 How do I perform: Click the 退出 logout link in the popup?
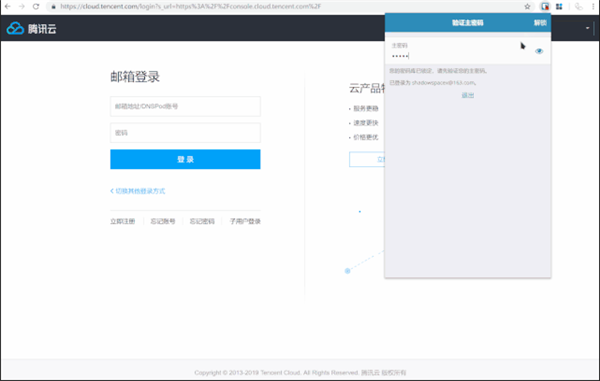click(x=468, y=95)
